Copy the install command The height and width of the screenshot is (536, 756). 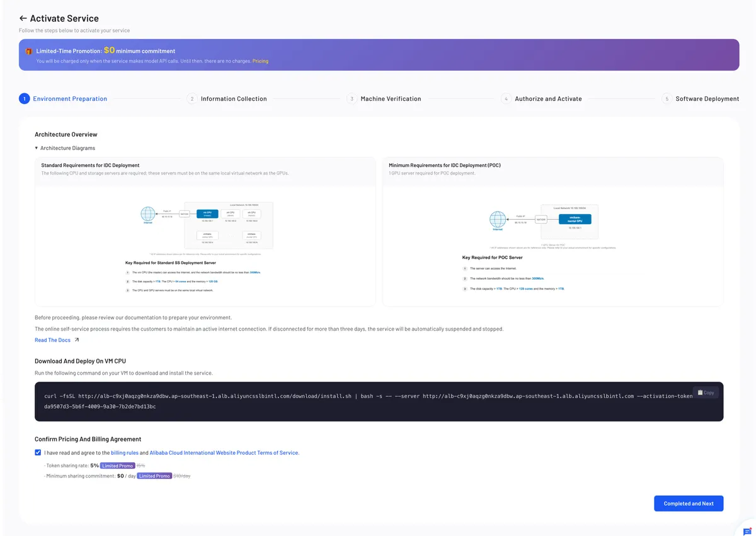[706, 392]
